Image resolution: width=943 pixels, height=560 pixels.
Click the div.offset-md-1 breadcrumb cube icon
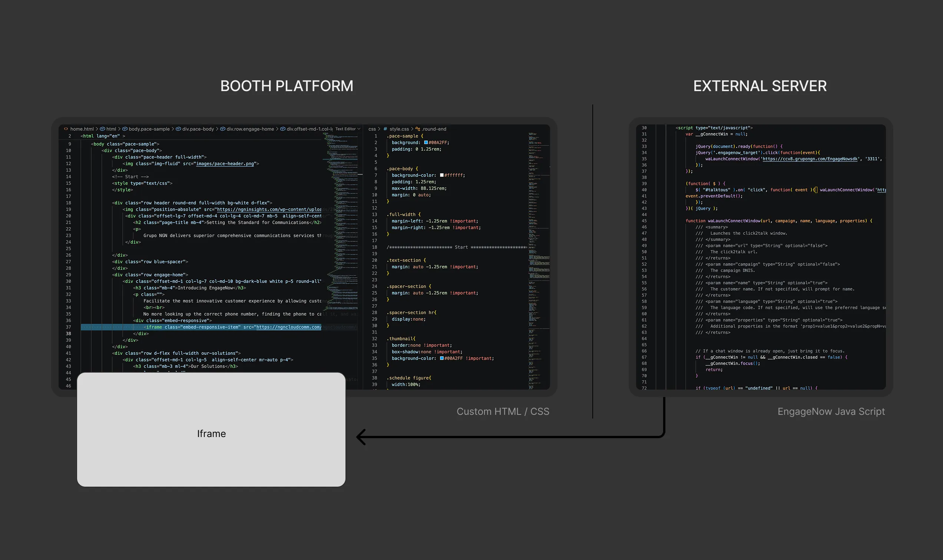point(282,129)
